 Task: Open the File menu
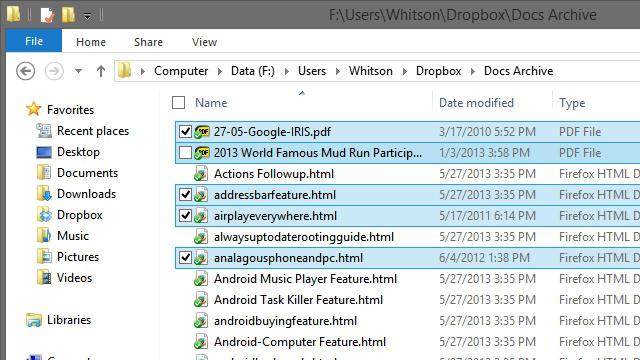point(34,41)
